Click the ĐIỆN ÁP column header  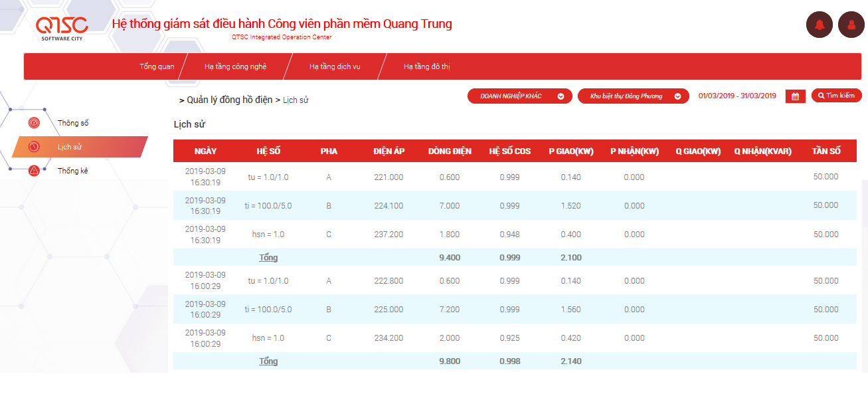[x=389, y=151]
